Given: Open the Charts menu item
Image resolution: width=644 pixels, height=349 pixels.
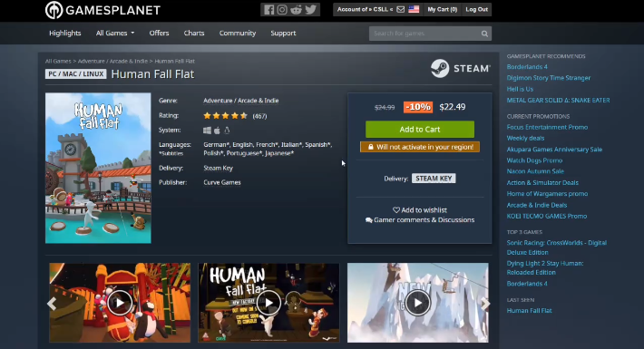Looking at the screenshot, I should [194, 34].
